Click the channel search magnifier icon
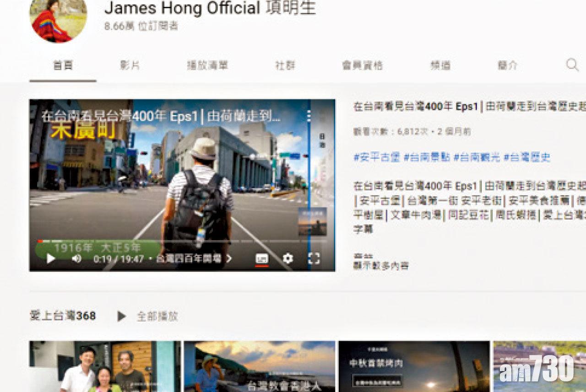This screenshot has width=586, height=392. pyautogui.click(x=572, y=65)
